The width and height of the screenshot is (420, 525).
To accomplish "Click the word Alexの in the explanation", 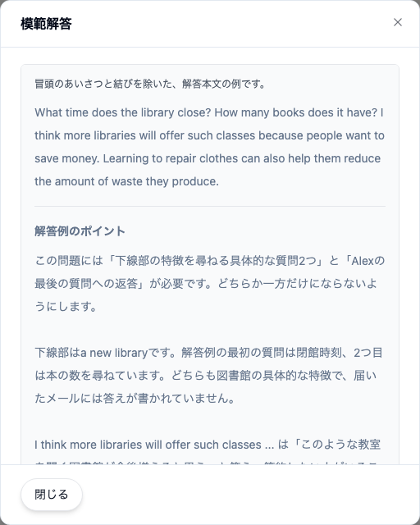I will (x=367, y=261).
